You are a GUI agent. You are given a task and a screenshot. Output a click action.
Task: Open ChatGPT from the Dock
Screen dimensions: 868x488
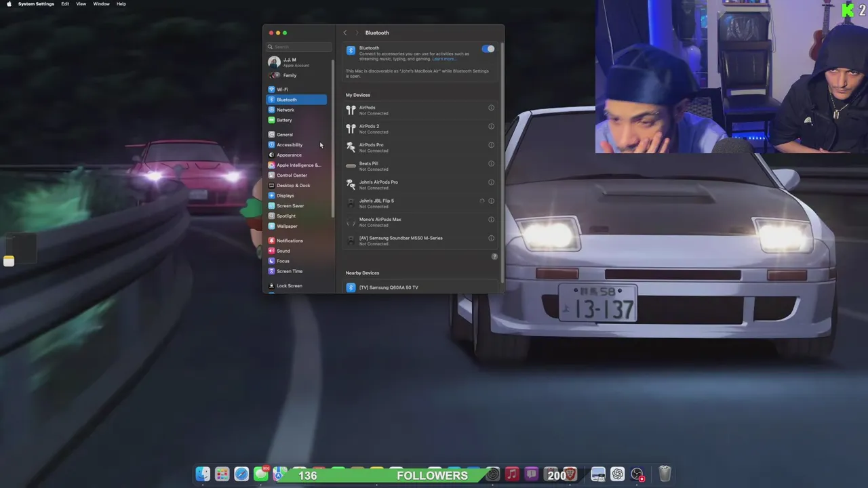(617, 474)
